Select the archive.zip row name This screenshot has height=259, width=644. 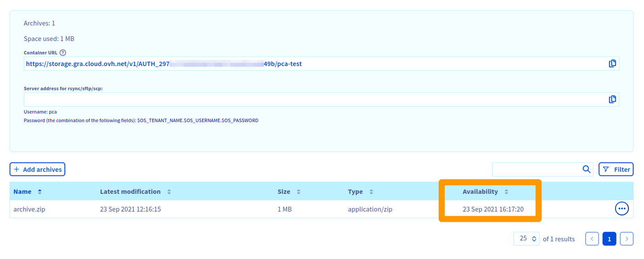29,209
